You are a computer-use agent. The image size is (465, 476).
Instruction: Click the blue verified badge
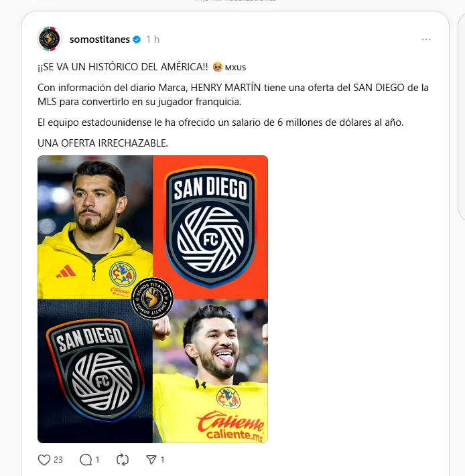[137, 39]
